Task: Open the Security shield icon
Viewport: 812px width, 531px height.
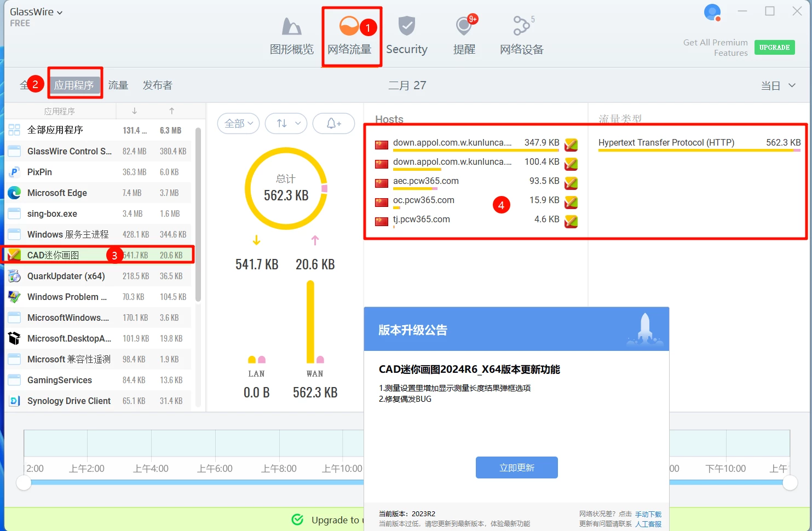Action: pyautogui.click(x=406, y=26)
